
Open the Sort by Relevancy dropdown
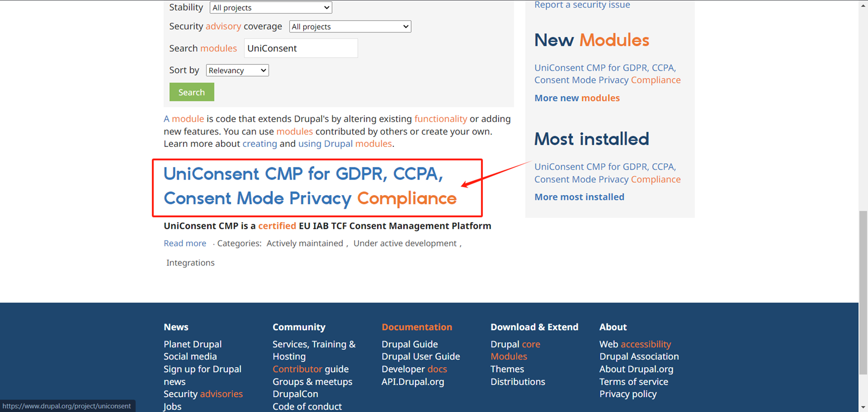click(237, 70)
